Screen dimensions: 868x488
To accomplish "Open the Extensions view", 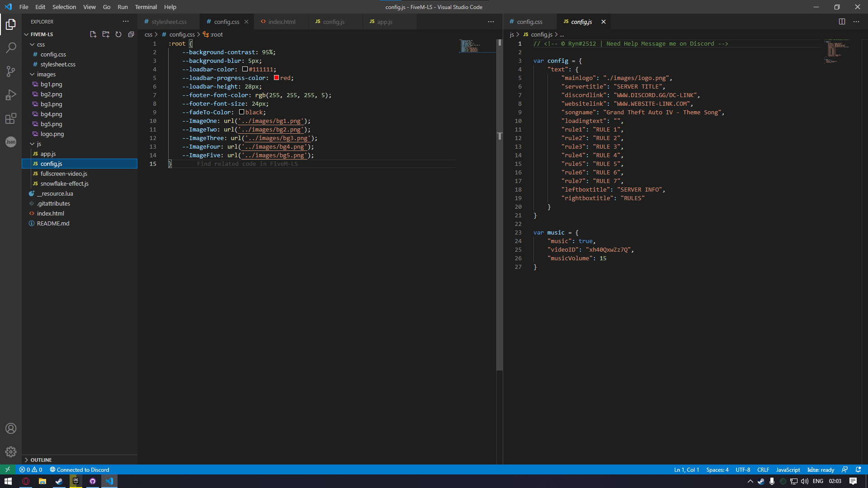I will 10,118.
